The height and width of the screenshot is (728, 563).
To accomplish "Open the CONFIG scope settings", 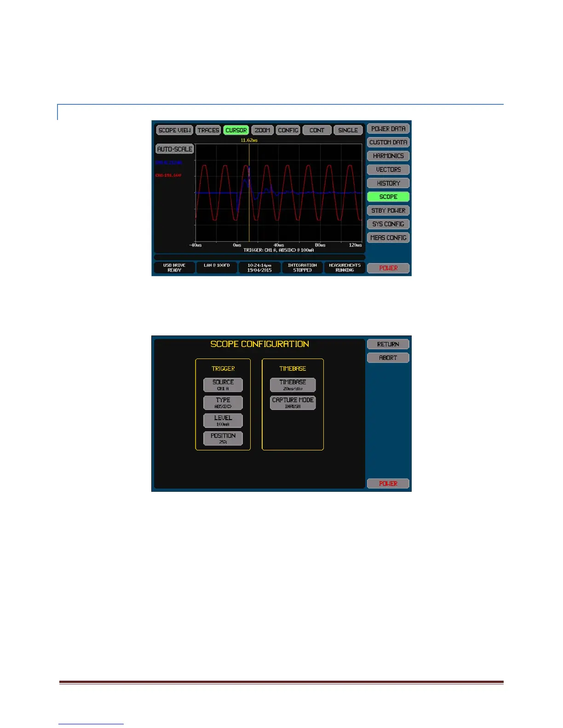I will [x=288, y=130].
